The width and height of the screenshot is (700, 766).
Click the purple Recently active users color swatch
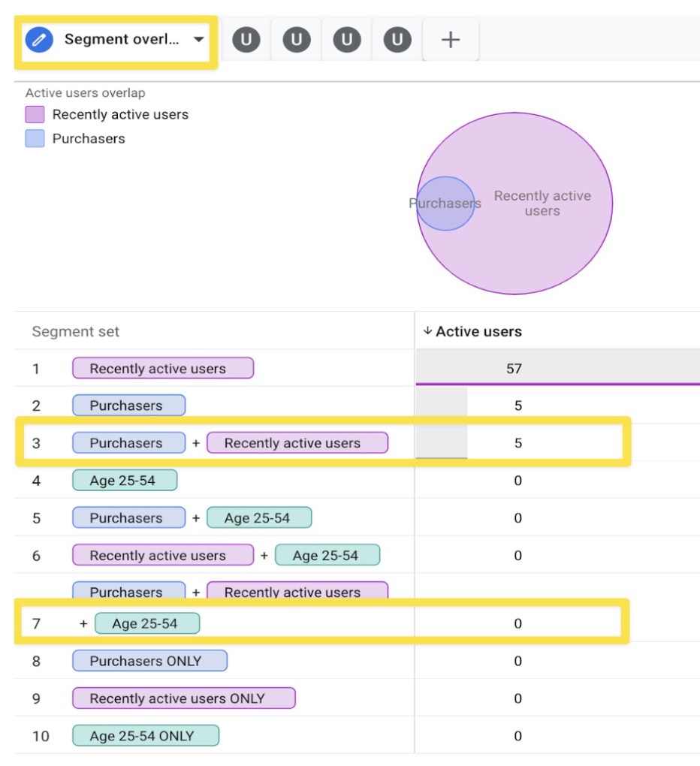[x=36, y=115]
